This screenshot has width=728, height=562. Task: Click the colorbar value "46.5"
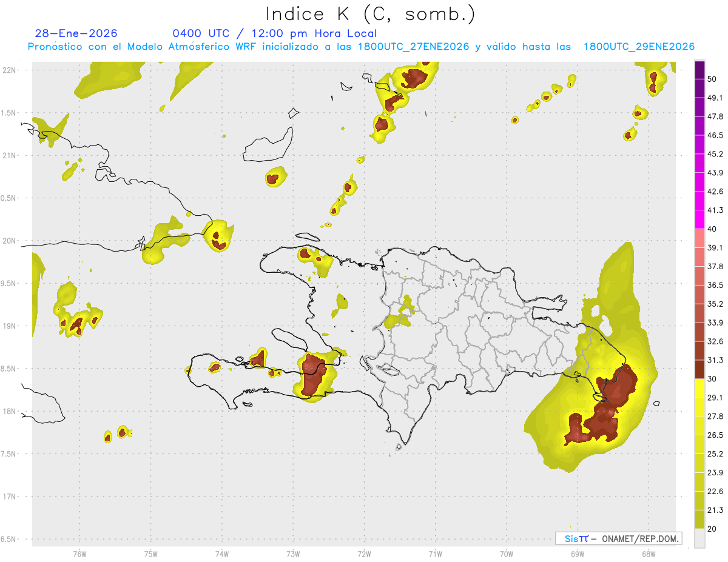point(716,135)
